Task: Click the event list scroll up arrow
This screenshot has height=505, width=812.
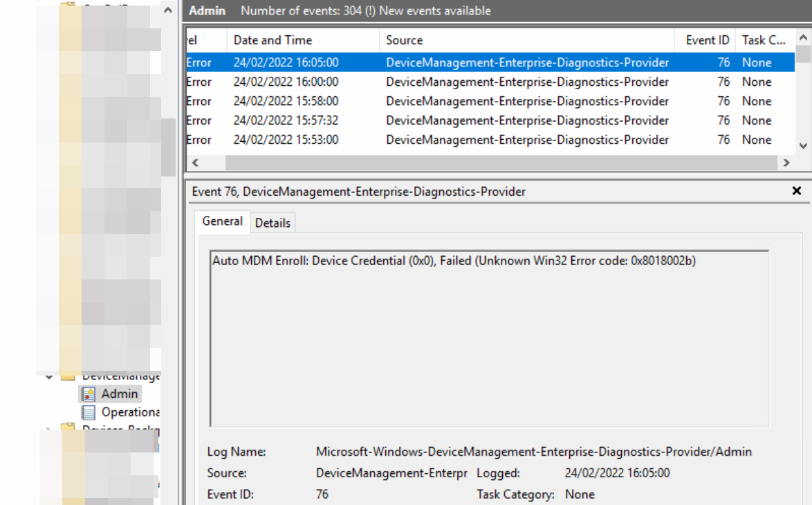Action: (x=803, y=37)
